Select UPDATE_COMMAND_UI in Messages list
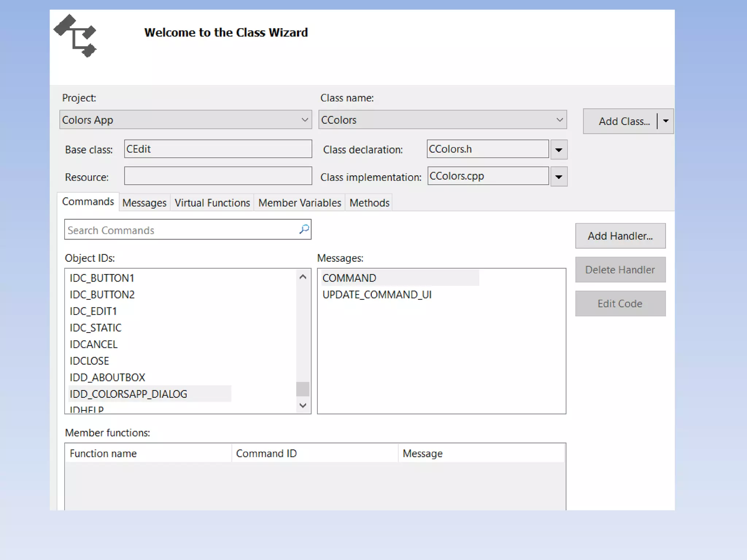This screenshot has height=560, width=747. pos(377,295)
